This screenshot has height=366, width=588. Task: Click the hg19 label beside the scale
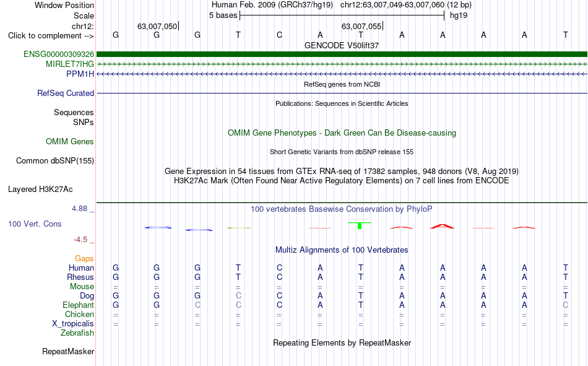[x=459, y=15]
